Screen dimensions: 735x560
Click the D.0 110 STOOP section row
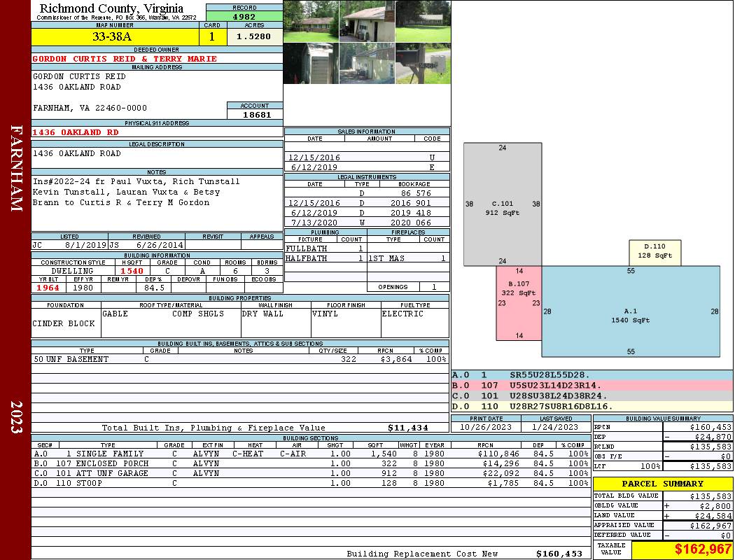click(310, 483)
